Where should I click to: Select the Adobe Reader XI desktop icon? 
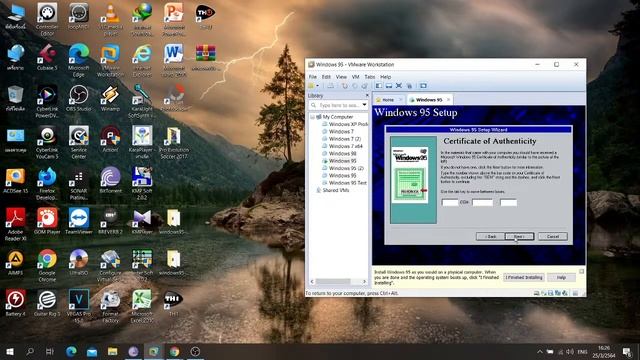pyautogui.click(x=16, y=224)
